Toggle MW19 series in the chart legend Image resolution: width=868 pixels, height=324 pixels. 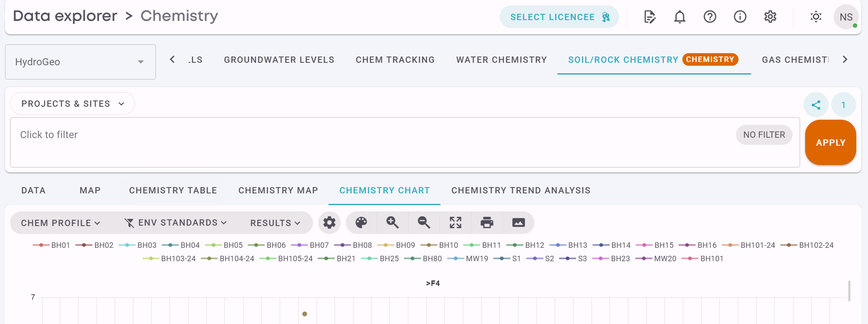coord(468,259)
